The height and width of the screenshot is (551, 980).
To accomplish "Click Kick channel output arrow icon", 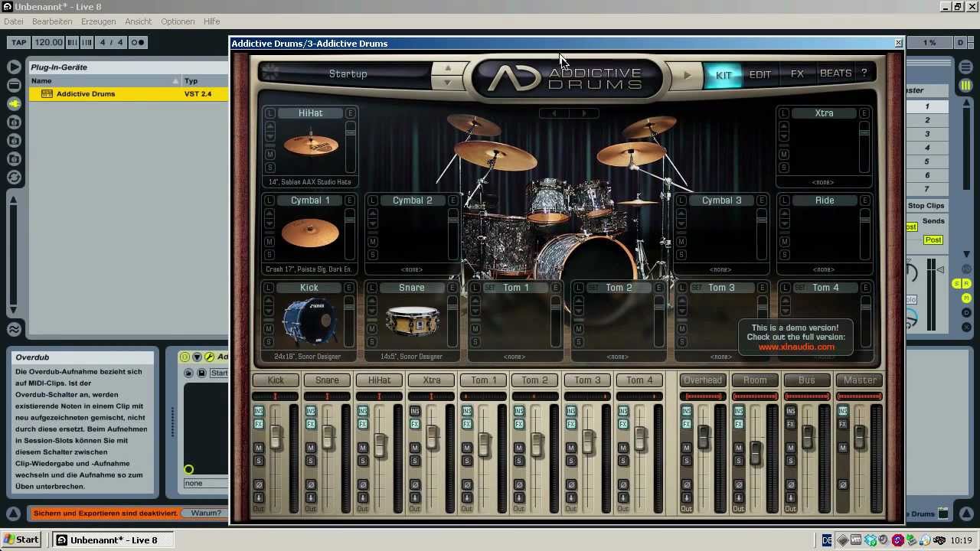I will coord(259,498).
